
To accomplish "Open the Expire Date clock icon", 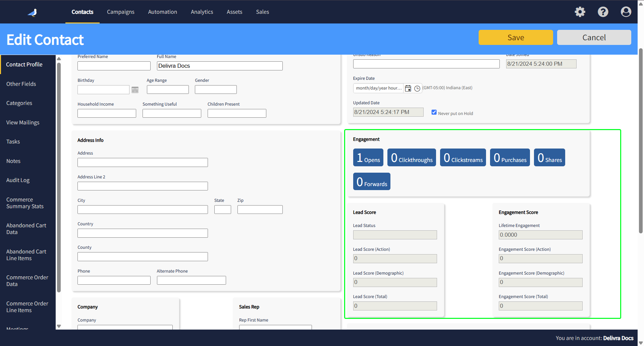I will 417,89.
